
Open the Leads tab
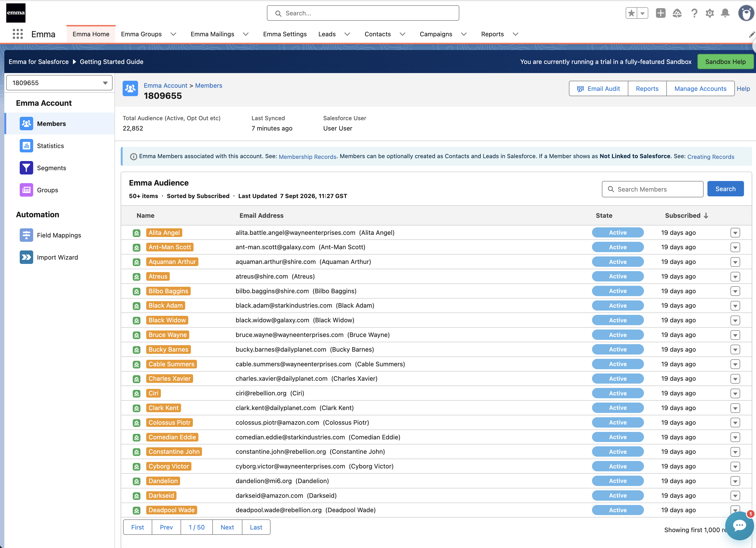pos(327,34)
